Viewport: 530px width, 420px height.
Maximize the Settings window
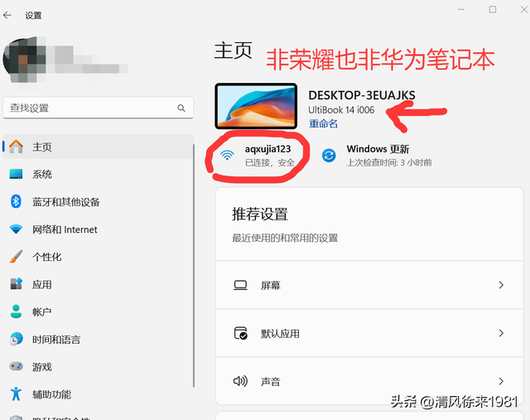[493, 9]
